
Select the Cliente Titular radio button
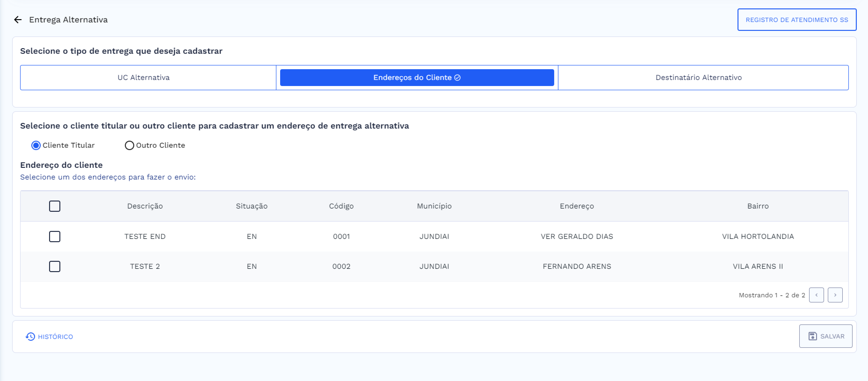tap(36, 145)
